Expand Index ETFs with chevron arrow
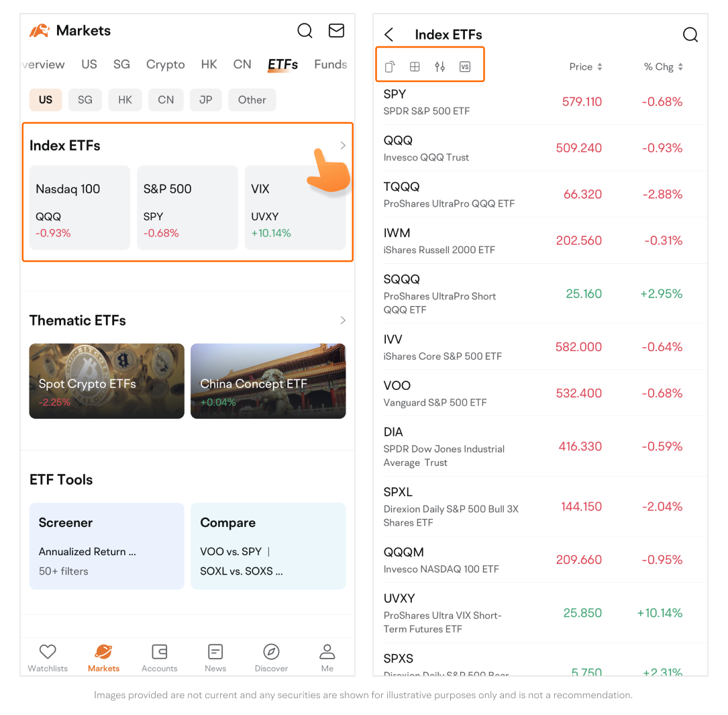 (x=343, y=146)
